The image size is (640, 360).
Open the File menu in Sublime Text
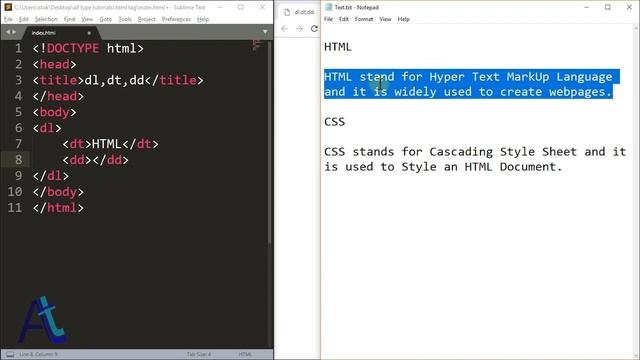tap(8, 19)
